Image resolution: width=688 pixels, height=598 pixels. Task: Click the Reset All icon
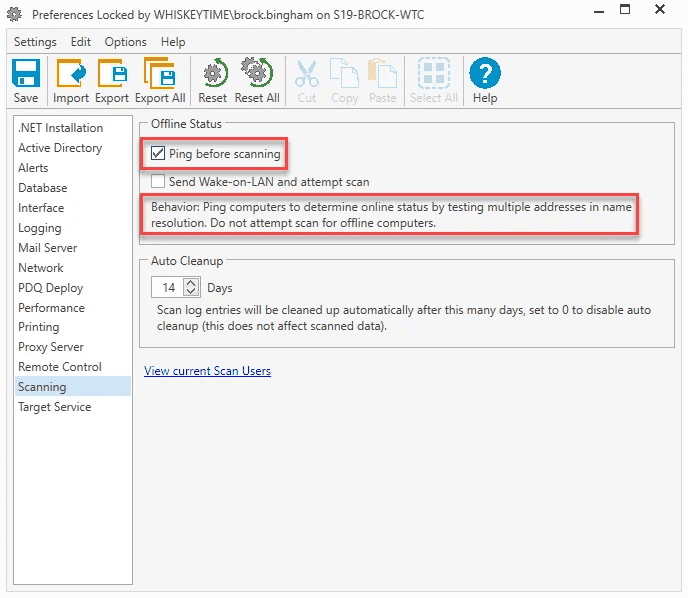point(257,72)
